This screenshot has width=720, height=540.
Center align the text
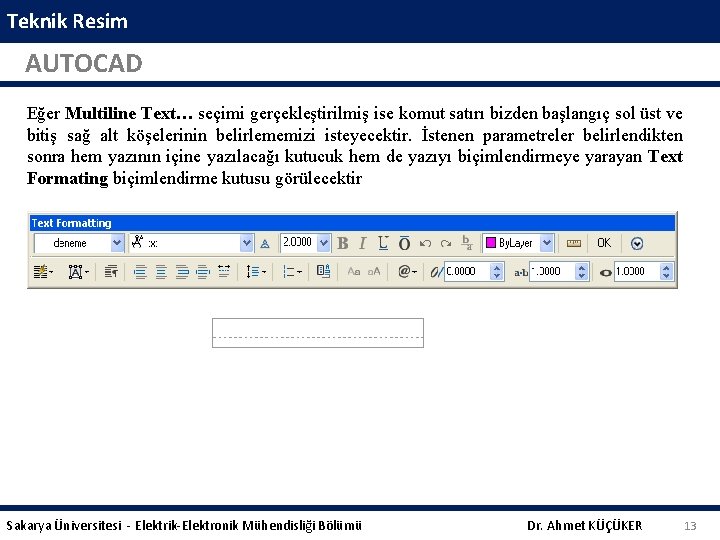tap(161, 272)
